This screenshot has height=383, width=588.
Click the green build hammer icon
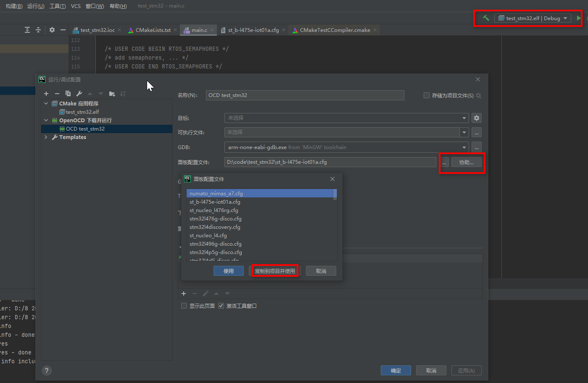(x=486, y=18)
